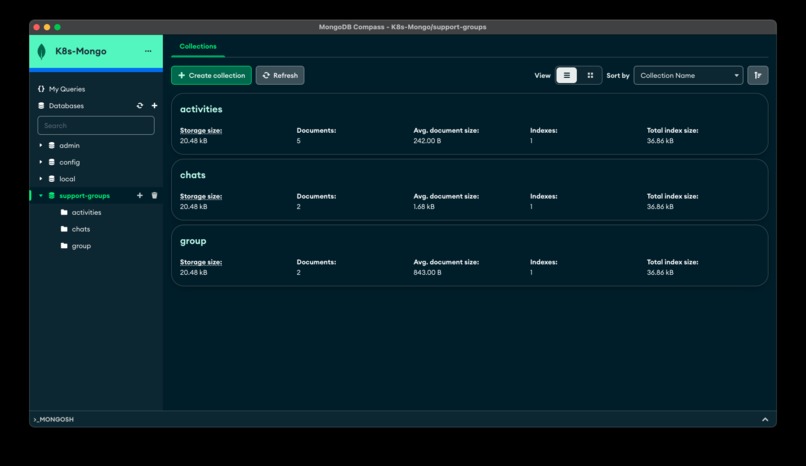Click Storage size label in activities card

pos(201,131)
